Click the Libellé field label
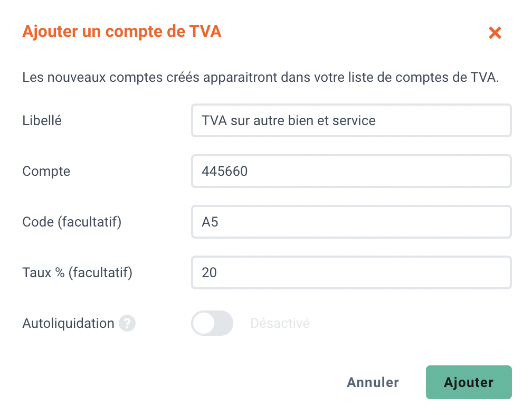Image resolution: width=532 pixels, height=415 pixels. 42,120
